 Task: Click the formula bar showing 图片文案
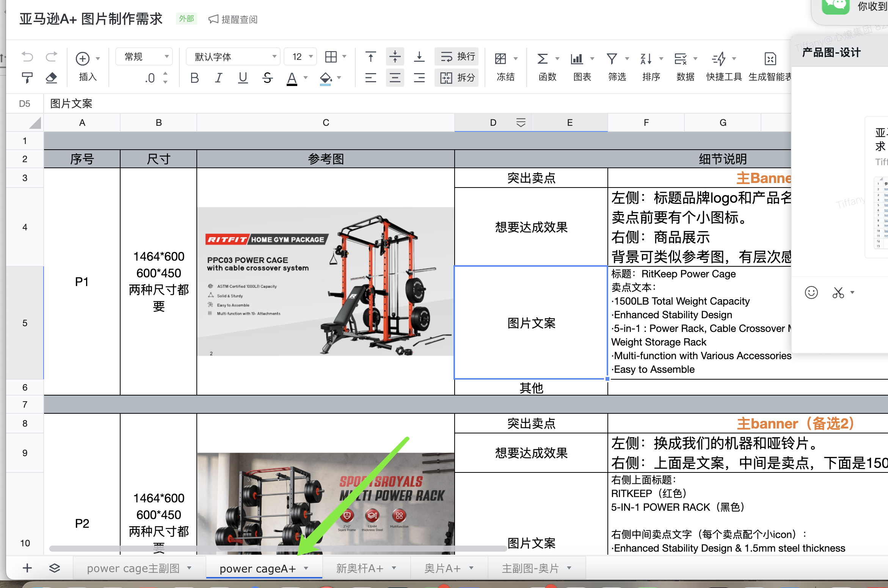pos(417,103)
